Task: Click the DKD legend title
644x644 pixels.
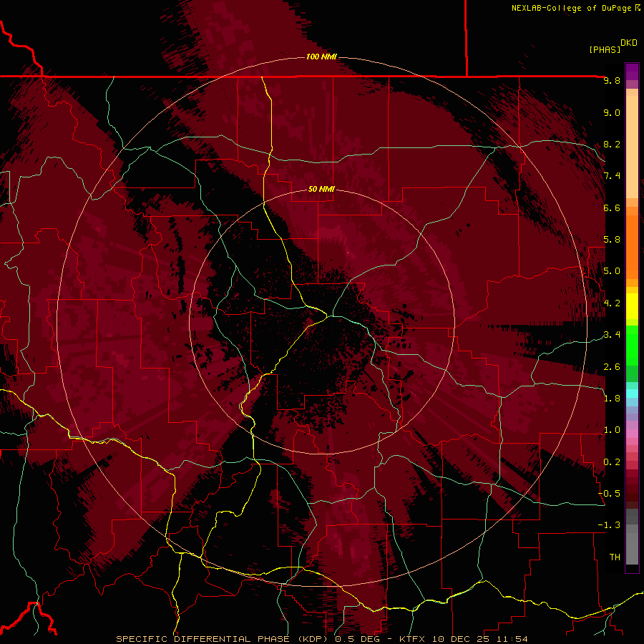Action: [x=629, y=43]
